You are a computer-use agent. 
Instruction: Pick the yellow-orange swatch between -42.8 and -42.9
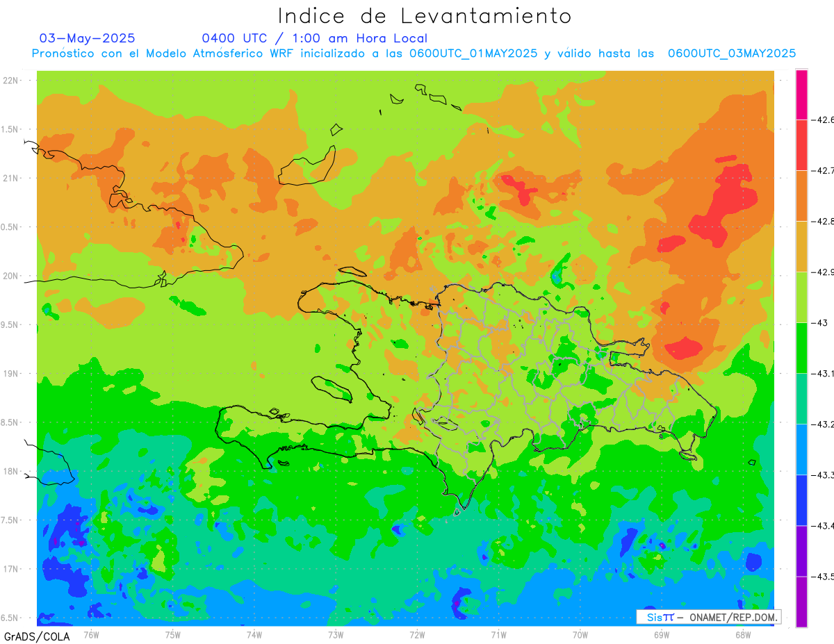tap(801, 247)
